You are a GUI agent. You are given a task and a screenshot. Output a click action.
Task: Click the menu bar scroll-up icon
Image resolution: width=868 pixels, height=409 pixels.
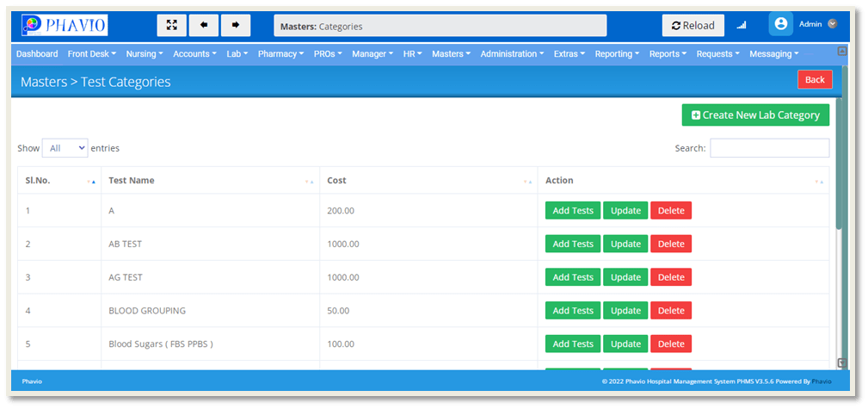(842, 51)
